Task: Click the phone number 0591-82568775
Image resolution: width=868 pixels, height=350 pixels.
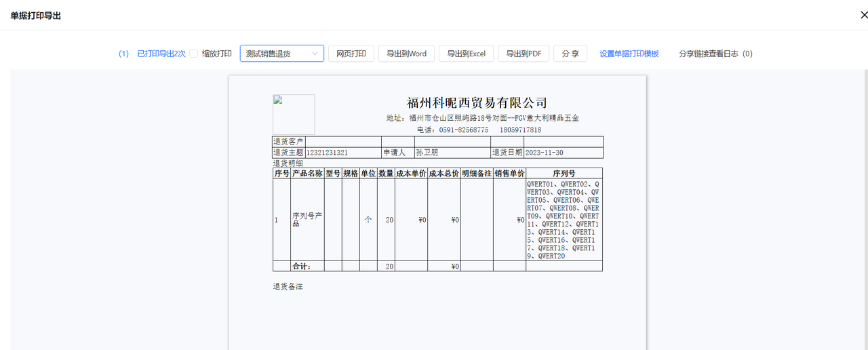Action: (462, 130)
